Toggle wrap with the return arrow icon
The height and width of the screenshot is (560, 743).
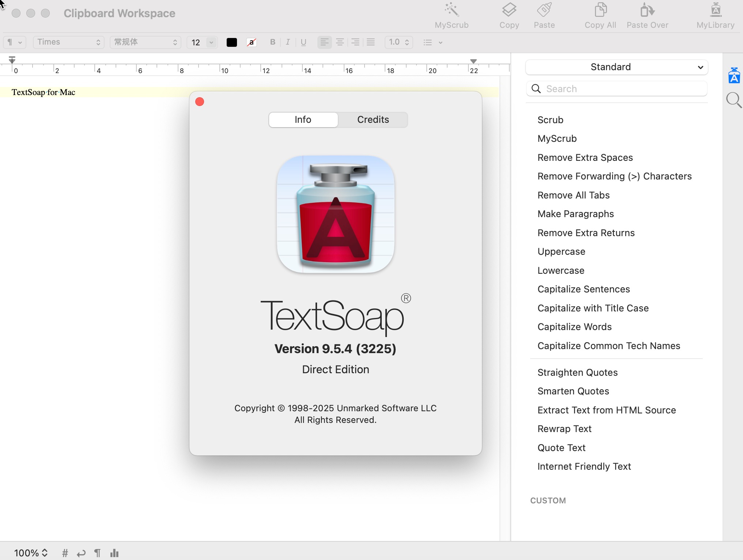tap(81, 553)
